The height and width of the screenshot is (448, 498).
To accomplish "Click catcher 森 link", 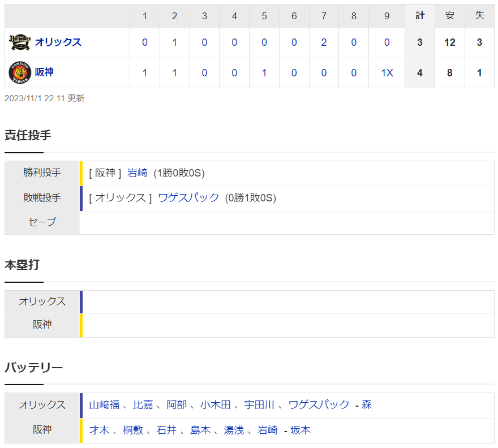I will (367, 405).
